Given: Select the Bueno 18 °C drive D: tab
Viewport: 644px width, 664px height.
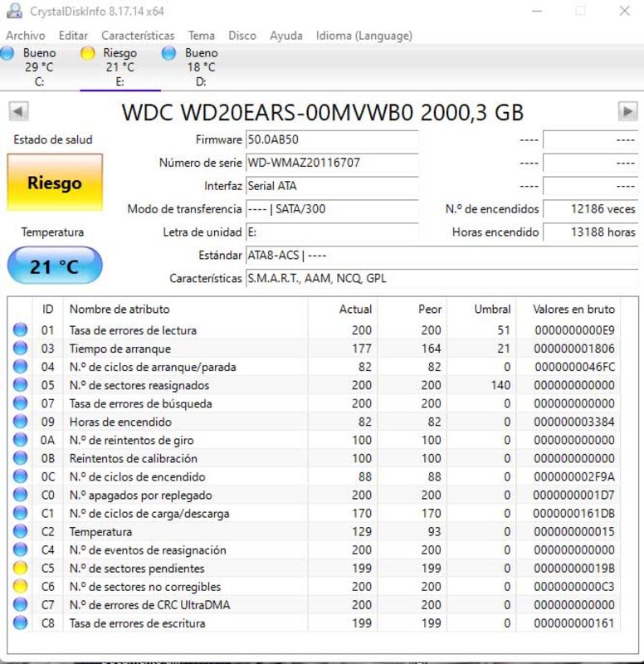Looking at the screenshot, I should pyautogui.click(x=201, y=67).
